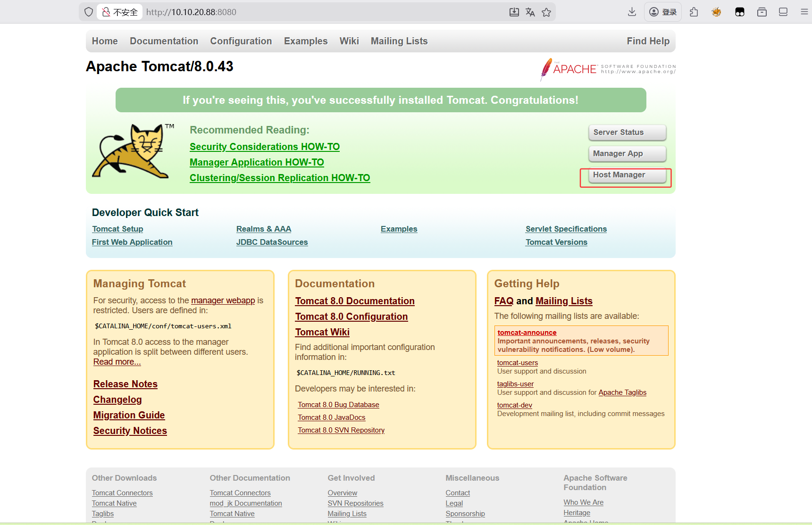This screenshot has height=525, width=812.
Task: Open the Manager App button
Action: click(627, 154)
